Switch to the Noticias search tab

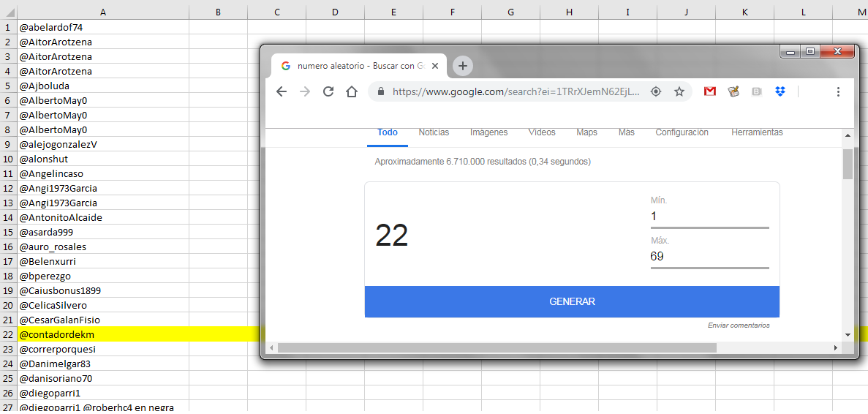pos(434,133)
